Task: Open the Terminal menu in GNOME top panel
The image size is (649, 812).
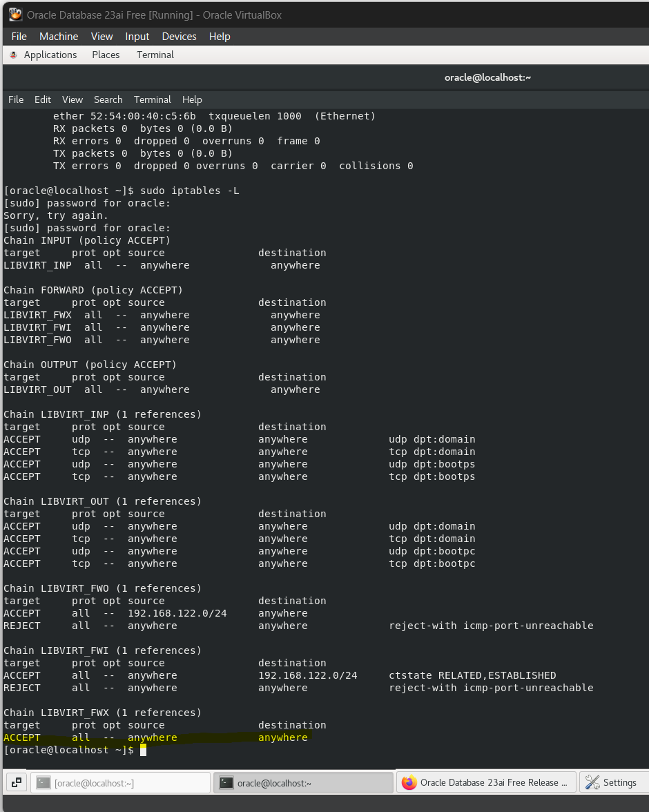Action: [155, 55]
